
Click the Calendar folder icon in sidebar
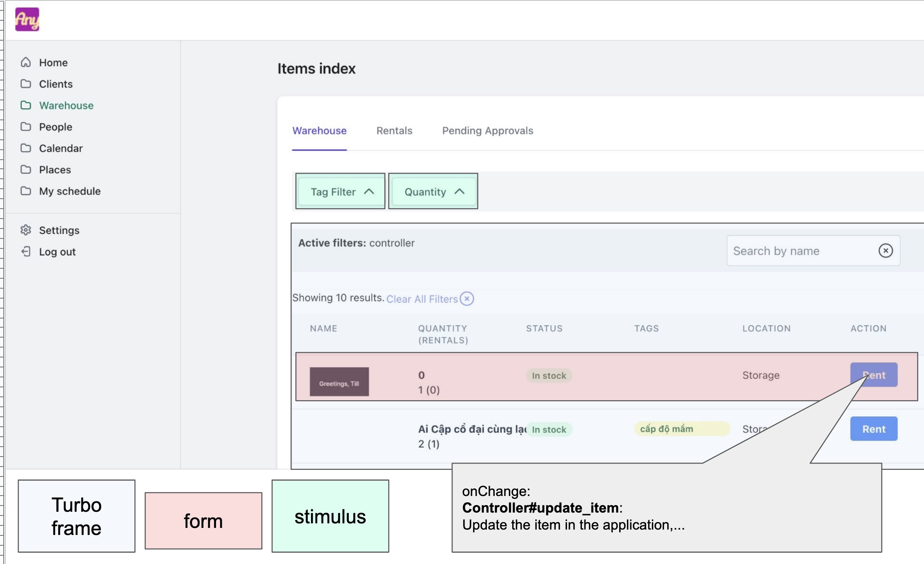26,148
